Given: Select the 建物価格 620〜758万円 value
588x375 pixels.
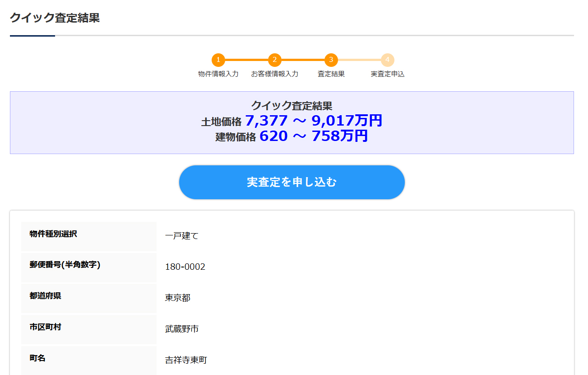Looking at the screenshot, I should [x=292, y=136].
